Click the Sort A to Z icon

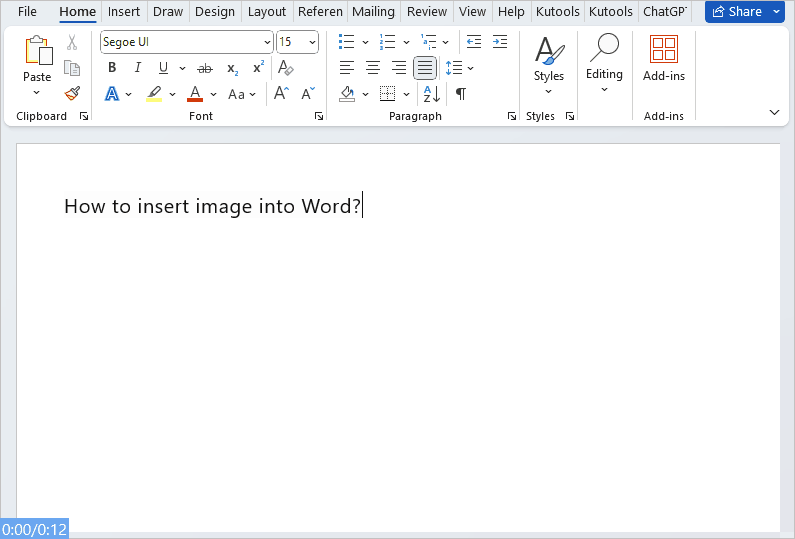point(432,94)
